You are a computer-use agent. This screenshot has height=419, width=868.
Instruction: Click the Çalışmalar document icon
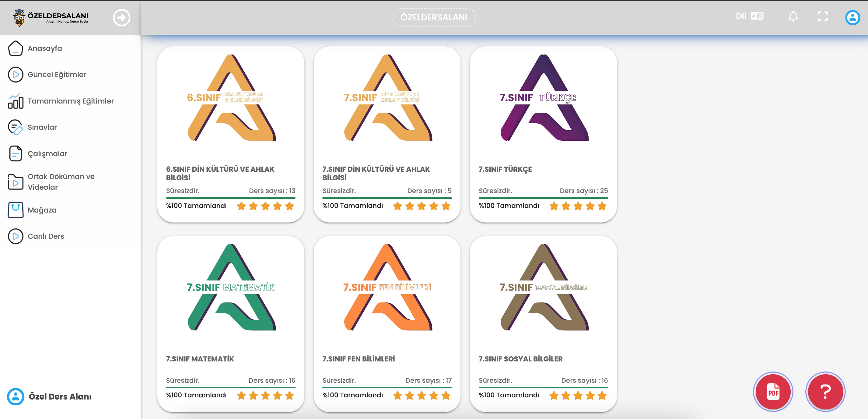pyautogui.click(x=16, y=154)
